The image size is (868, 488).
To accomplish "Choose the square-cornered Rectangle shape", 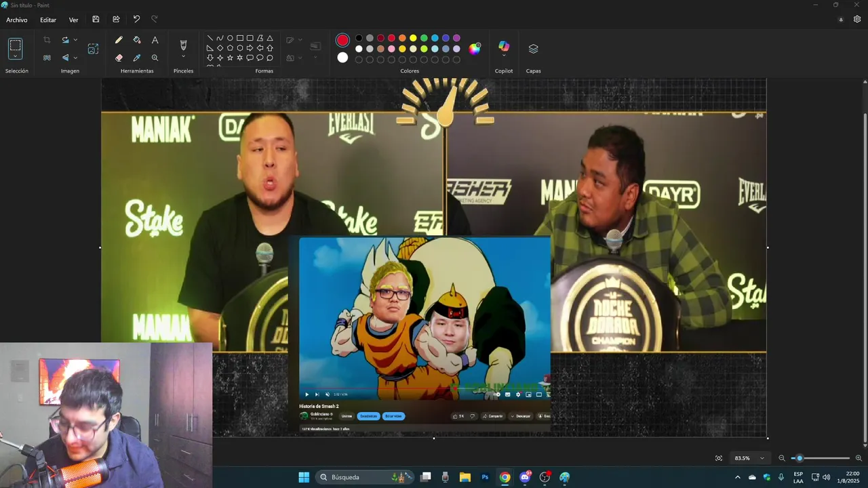I will 240,38.
